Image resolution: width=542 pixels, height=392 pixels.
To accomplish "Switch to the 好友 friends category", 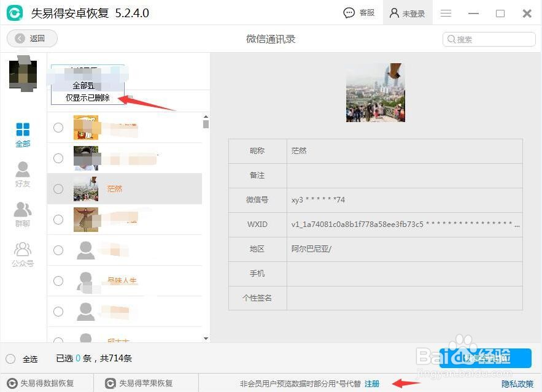I will 23,174.
